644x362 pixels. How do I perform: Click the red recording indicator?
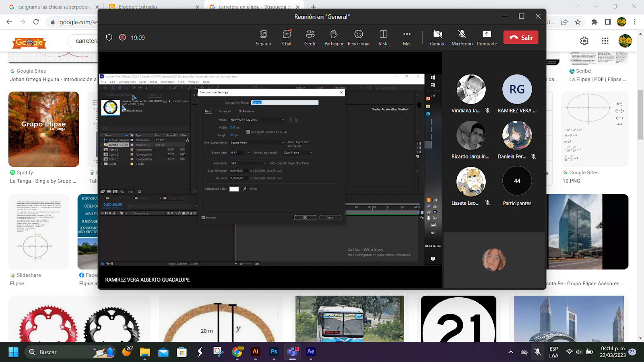122,37
